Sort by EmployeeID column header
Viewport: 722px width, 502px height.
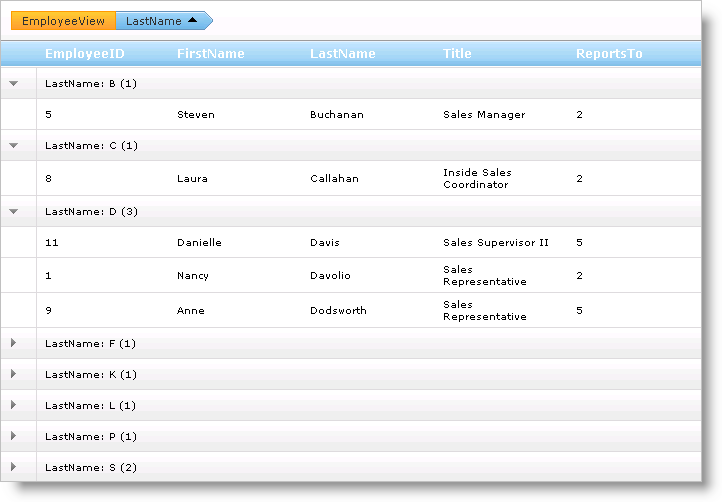[x=85, y=54]
